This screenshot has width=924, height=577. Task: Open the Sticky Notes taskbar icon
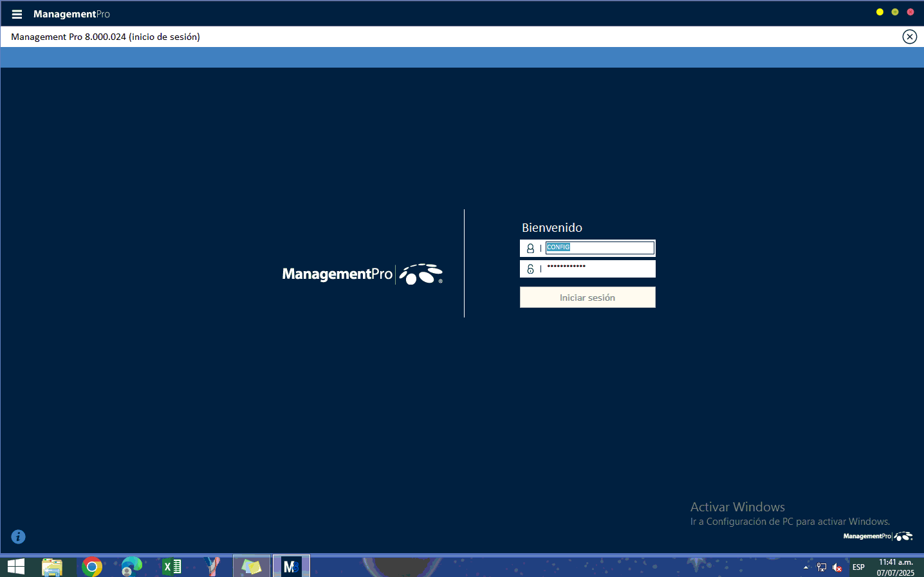pos(251,566)
